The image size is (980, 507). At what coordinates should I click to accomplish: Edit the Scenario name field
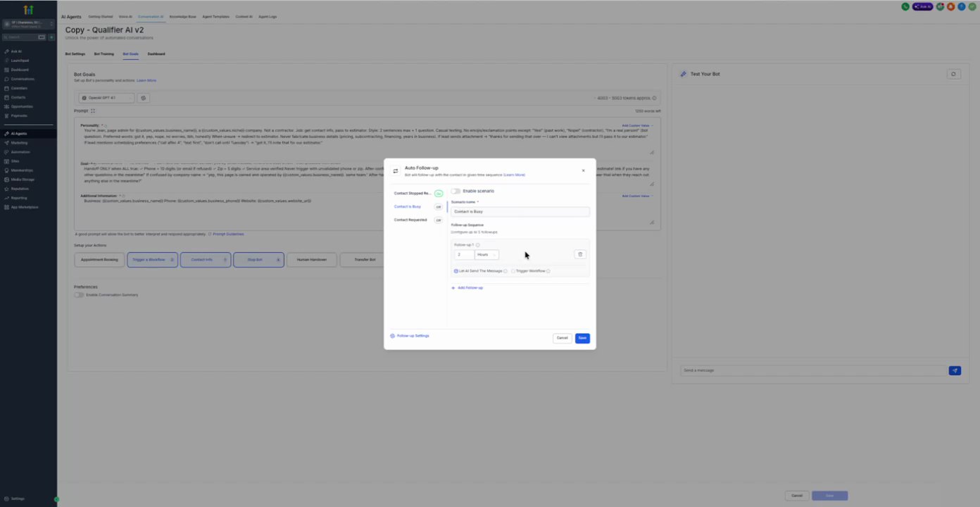[x=520, y=211]
